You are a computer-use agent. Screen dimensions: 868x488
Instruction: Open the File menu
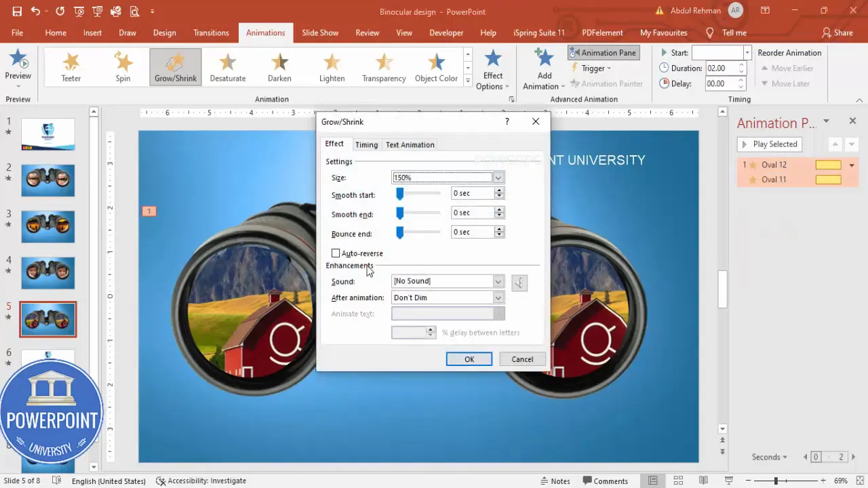pyautogui.click(x=17, y=33)
